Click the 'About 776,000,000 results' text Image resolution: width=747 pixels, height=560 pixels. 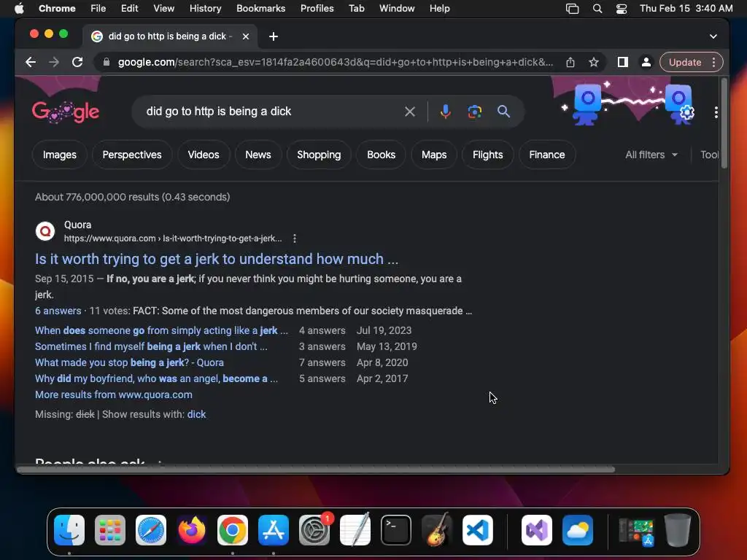point(133,197)
